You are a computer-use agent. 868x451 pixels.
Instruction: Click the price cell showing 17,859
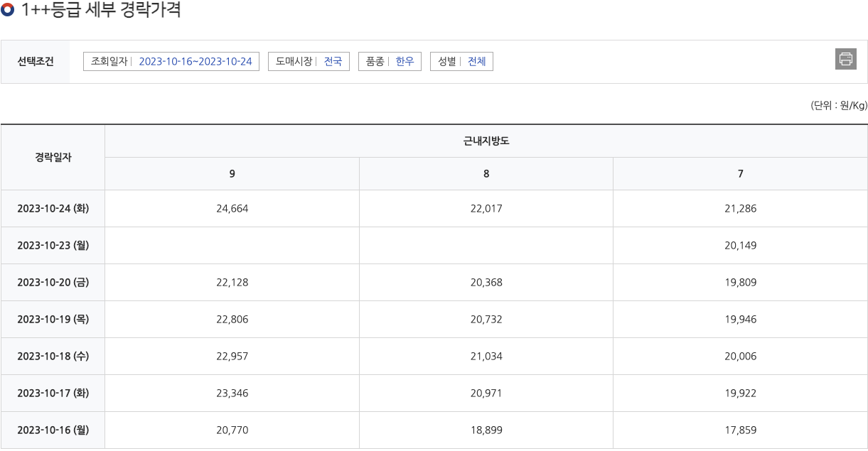pos(740,430)
